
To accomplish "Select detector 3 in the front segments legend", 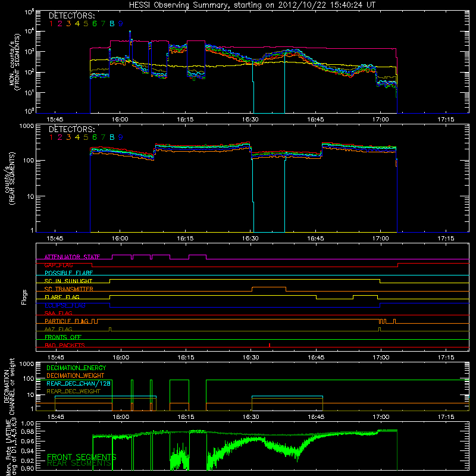I will (x=68, y=24).
